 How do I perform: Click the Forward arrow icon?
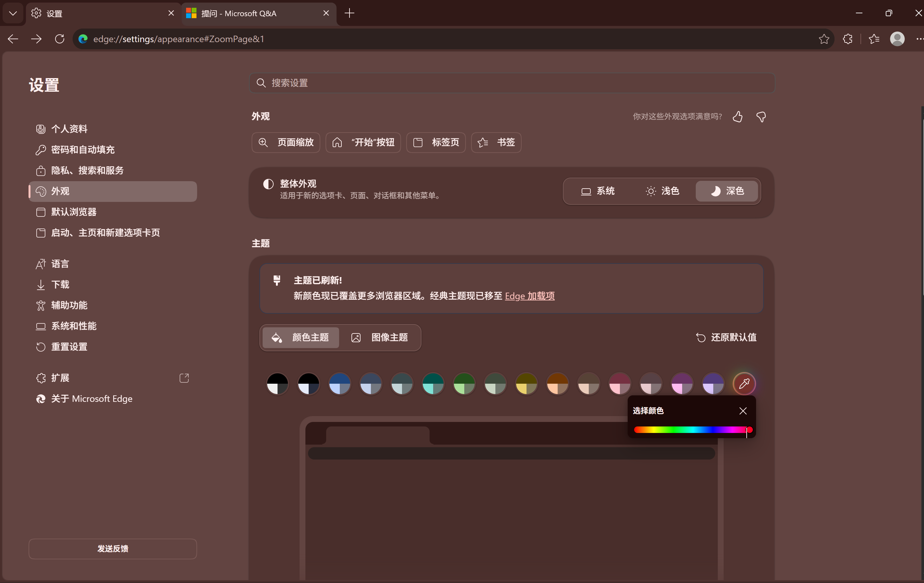[x=36, y=39]
